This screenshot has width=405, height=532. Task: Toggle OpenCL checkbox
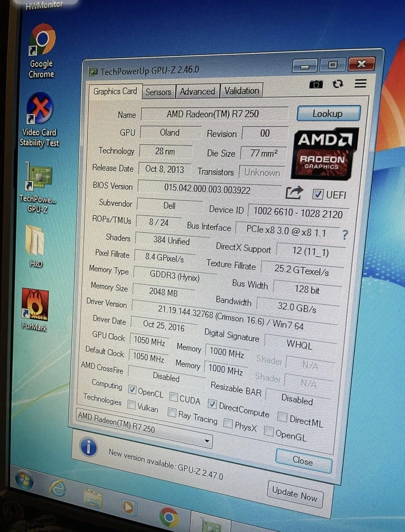132,389
